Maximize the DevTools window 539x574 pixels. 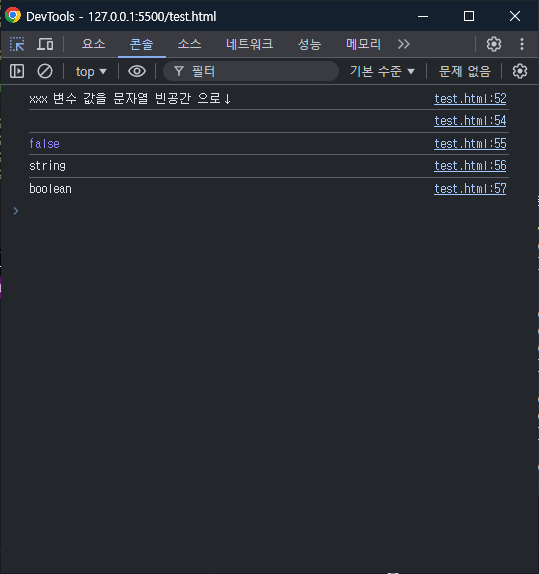click(469, 16)
